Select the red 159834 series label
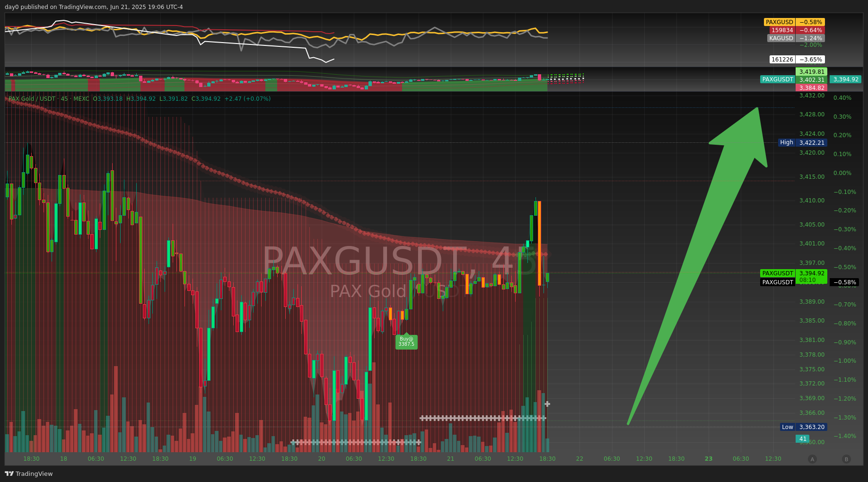The height and width of the screenshot is (482, 868). point(782,30)
